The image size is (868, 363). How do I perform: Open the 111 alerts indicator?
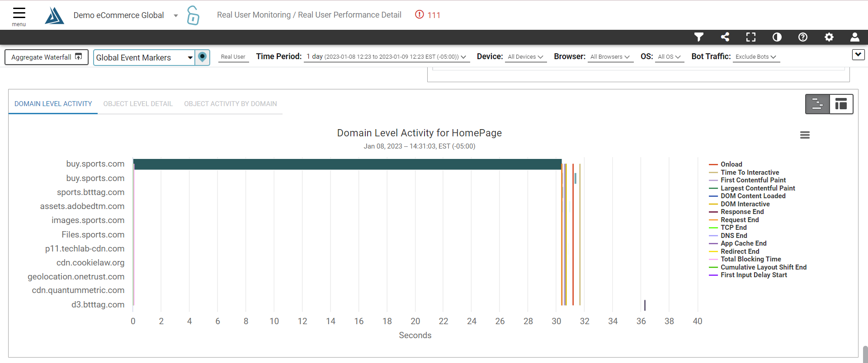[x=428, y=15]
